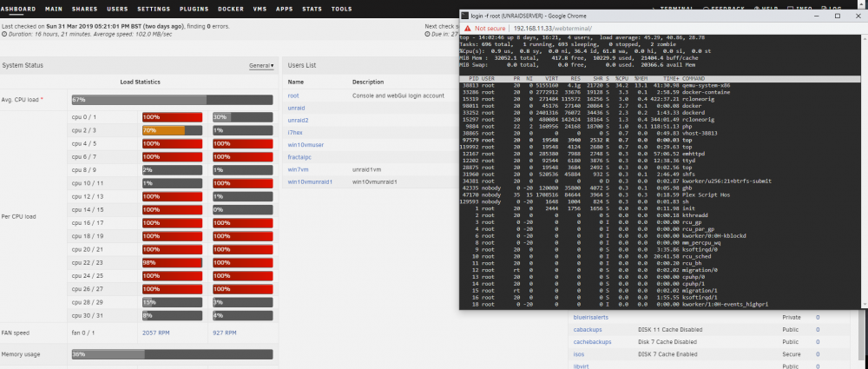Click the Avg. CPU load 67% bar
Image resolution: width=868 pixels, height=369 pixels.
(x=172, y=100)
